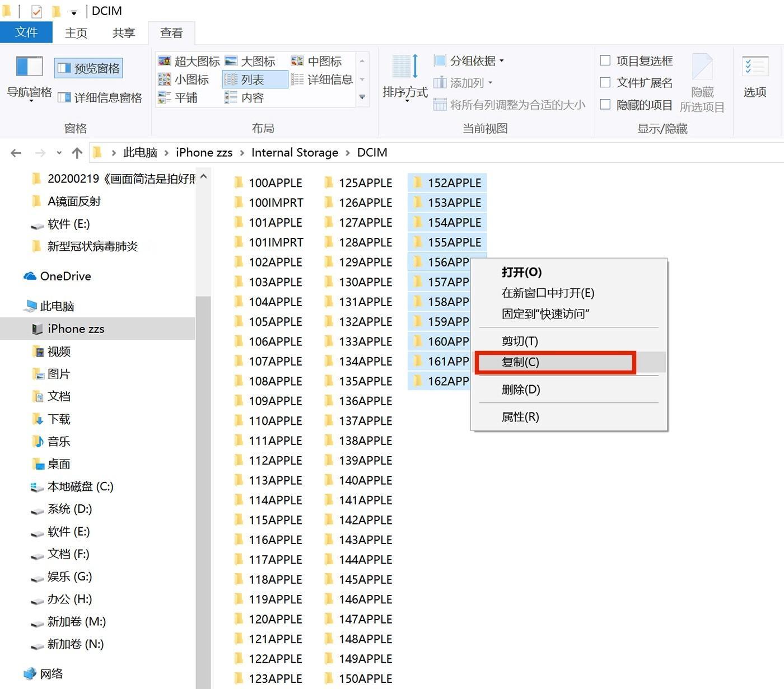Choose 在新窗口中打开(E) in context menu
Screen dimensions: 784x689
(x=569, y=293)
